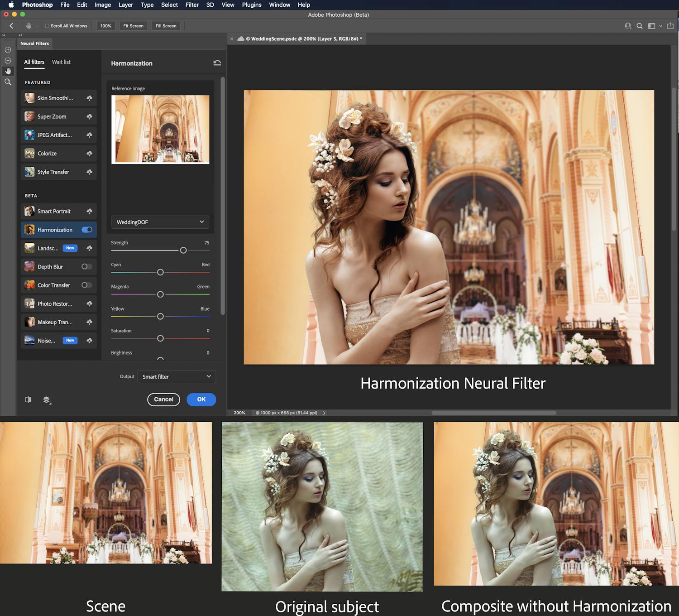This screenshot has height=616, width=679.
Task: Open the Style Transfer filter
Action: [x=29, y=172]
